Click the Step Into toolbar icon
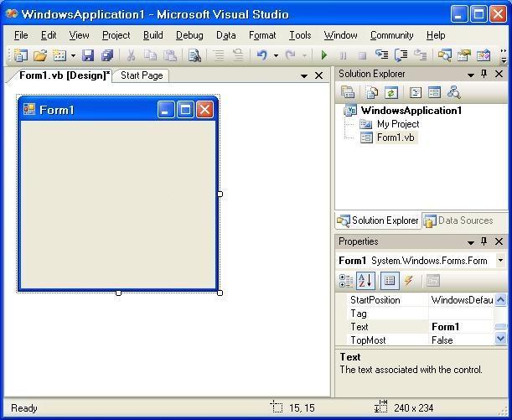512x420 pixels. click(x=381, y=54)
